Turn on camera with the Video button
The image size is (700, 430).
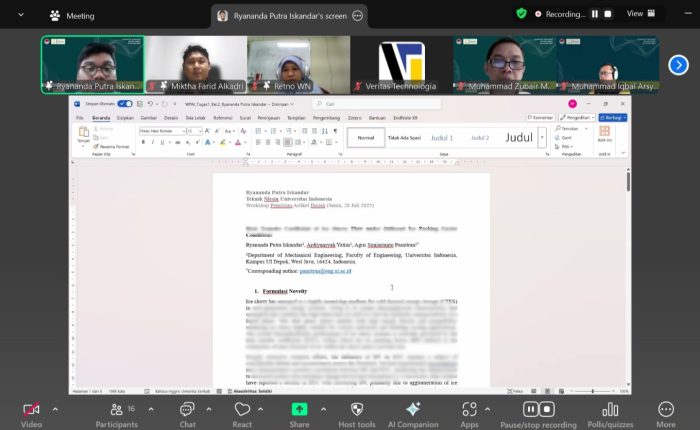(31, 415)
